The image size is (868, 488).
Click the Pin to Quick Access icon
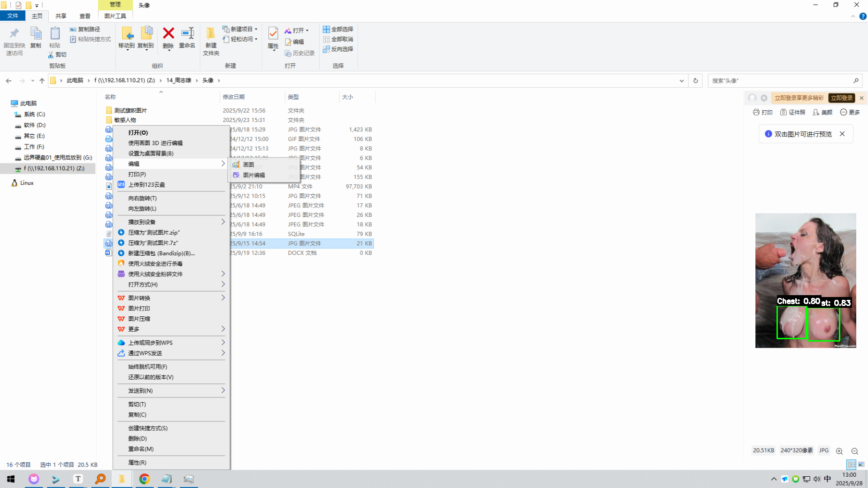14,34
